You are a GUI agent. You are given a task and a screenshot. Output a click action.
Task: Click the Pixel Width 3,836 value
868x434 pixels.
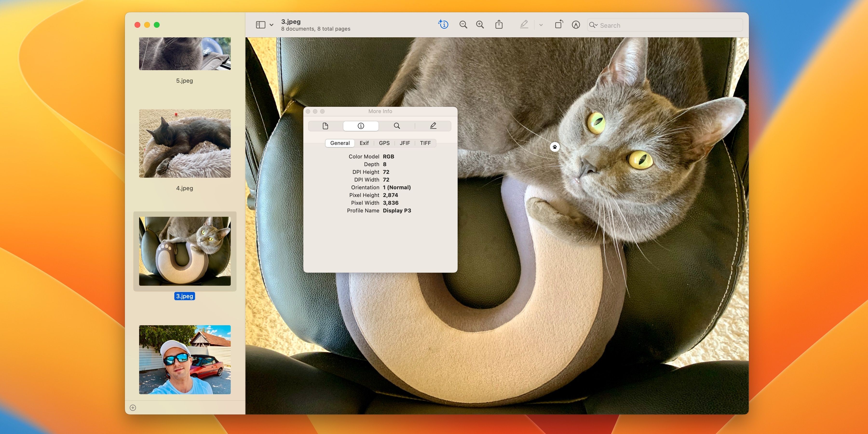click(x=391, y=203)
